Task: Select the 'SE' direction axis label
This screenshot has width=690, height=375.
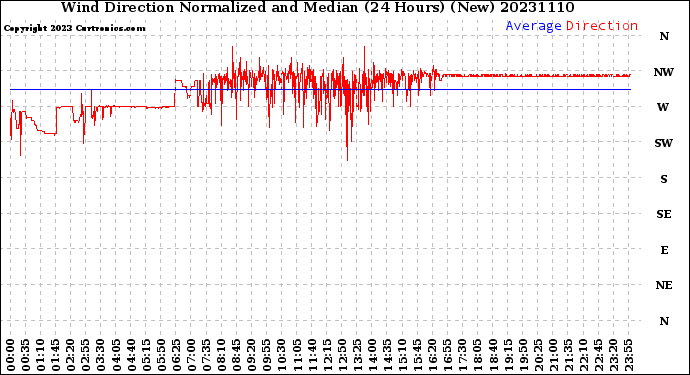Action: (664, 214)
